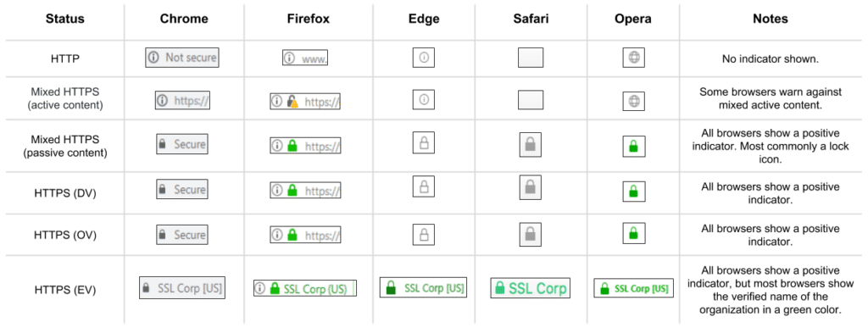Click Opera's globe icon in HTTP row
The width and height of the screenshot is (868, 328).
click(x=634, y=58)
